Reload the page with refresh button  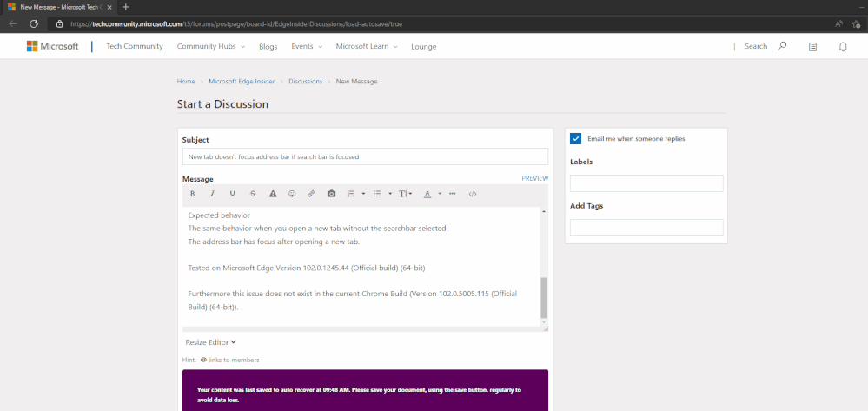[x=34, y=23]
